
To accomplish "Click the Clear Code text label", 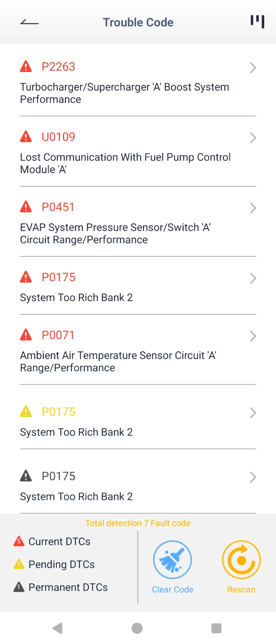I will click(x=172, y=589).
